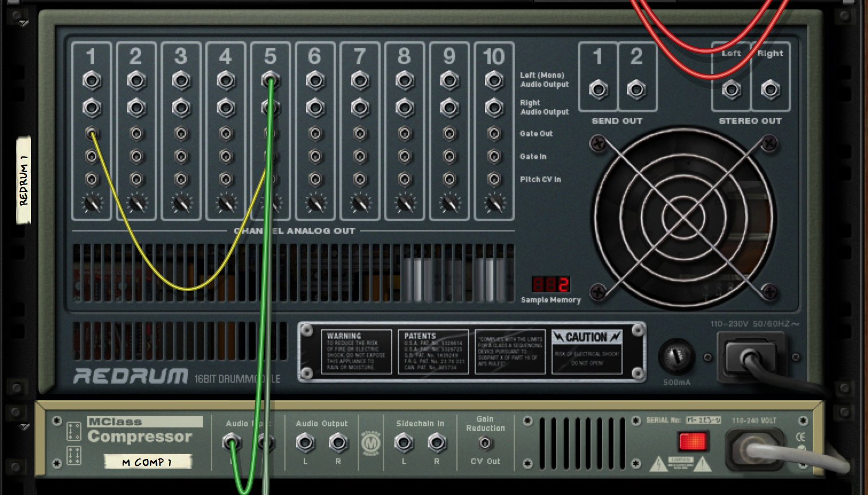Click the Compressor power cord socket

coord(756,449)
